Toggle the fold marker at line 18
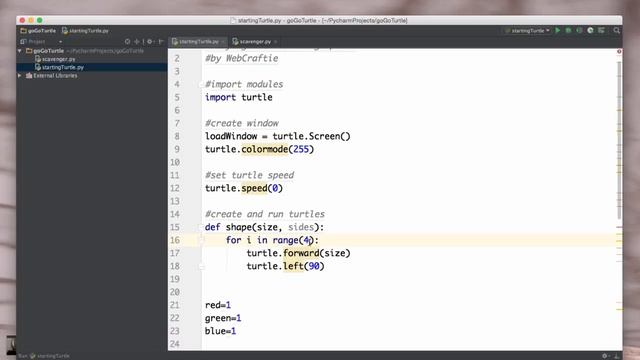The image size is (640, 360). click(201, 267)
